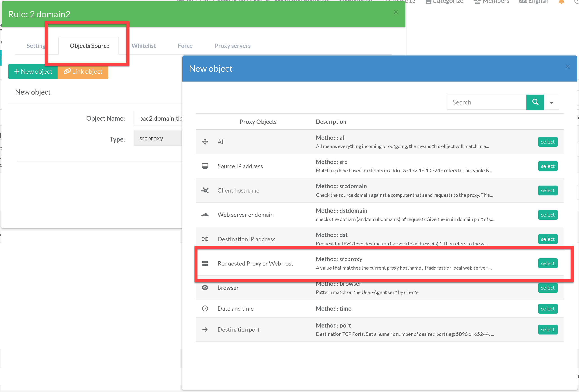This screenshot has height=392, width=579.
Task: Click the green New object button
Action: tap(33, 72)
